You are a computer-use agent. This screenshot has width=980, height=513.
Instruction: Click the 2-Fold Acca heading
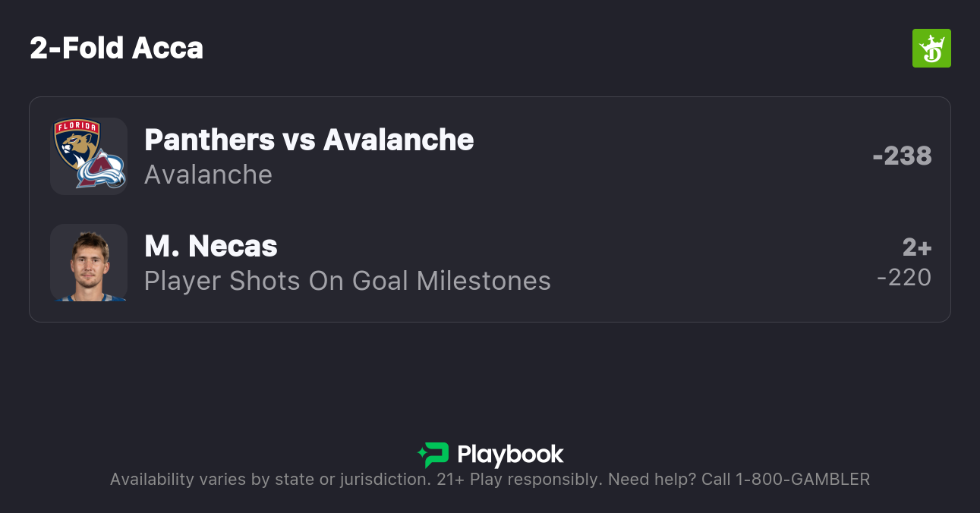pyautogui.click(x=117, y=49)
